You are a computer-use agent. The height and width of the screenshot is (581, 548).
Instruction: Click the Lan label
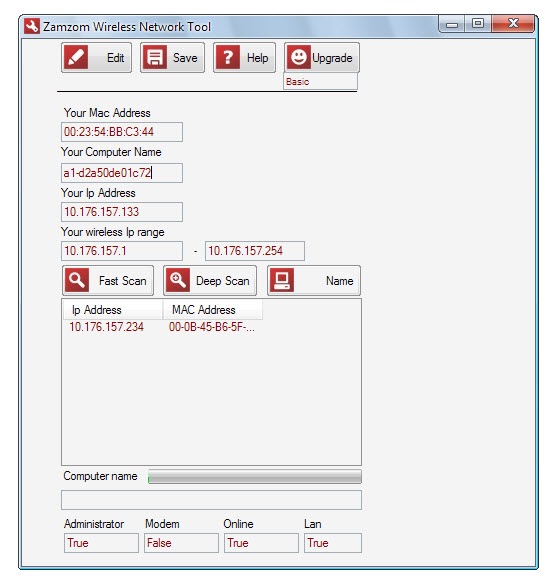[313, 524]
